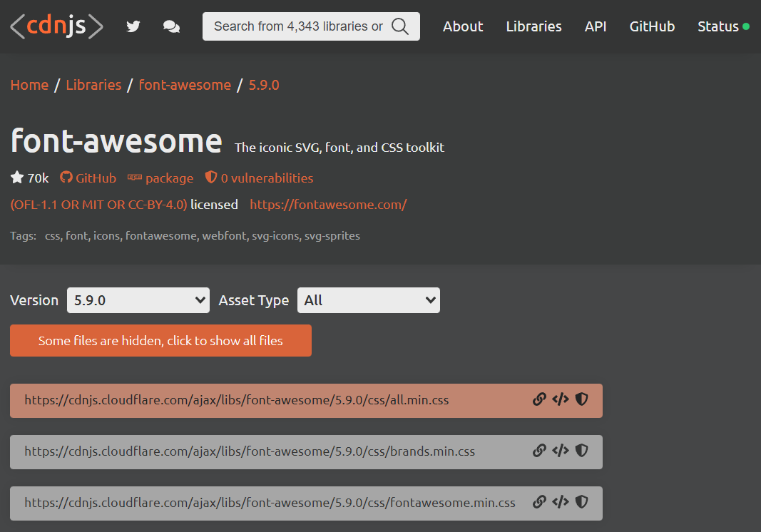
Task: Copy SRI shield icon for all.min.css
Action: 581,399
